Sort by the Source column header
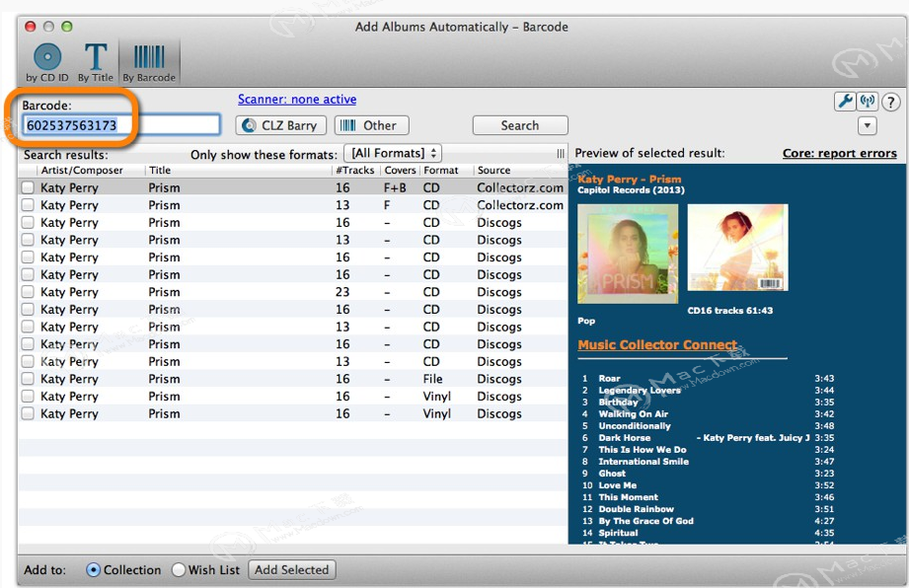 [x=493, y=171]
